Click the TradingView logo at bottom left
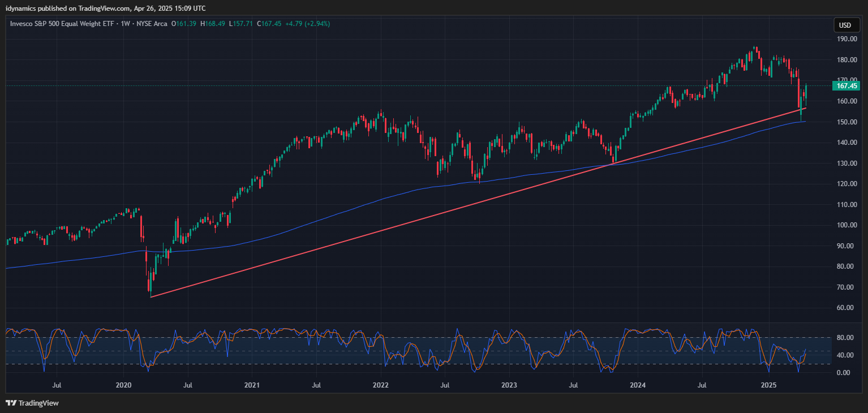 32,403
